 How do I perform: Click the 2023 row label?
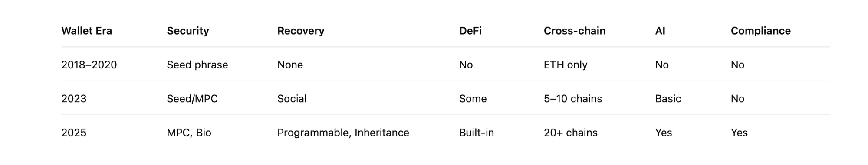[74, 98]
